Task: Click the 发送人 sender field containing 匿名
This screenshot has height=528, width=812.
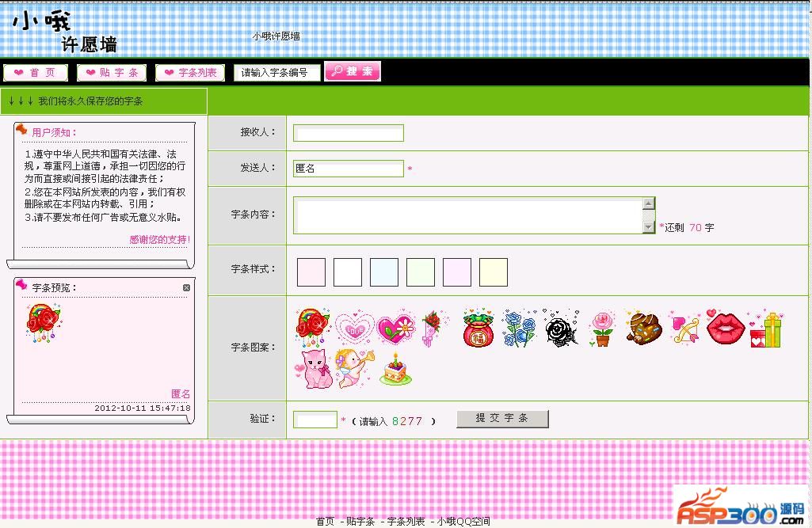Action: 349,169
